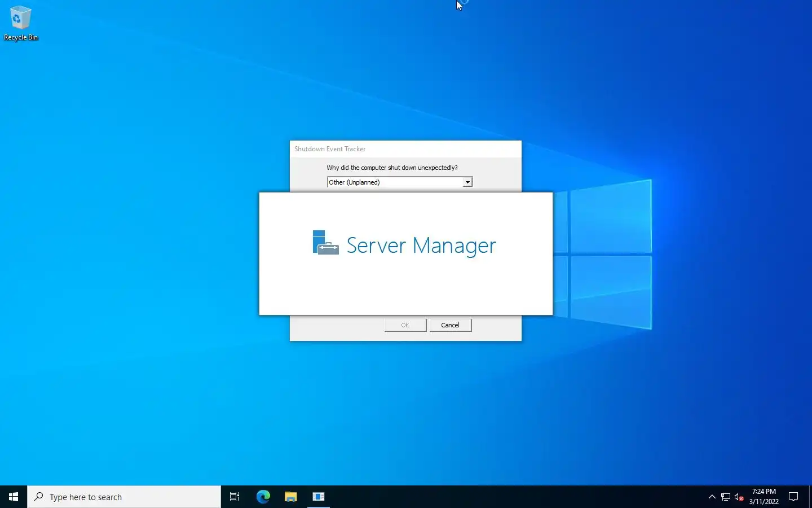Click the taskbar search box
This screenshot has width=812, height=508.
tap(124, 497)
